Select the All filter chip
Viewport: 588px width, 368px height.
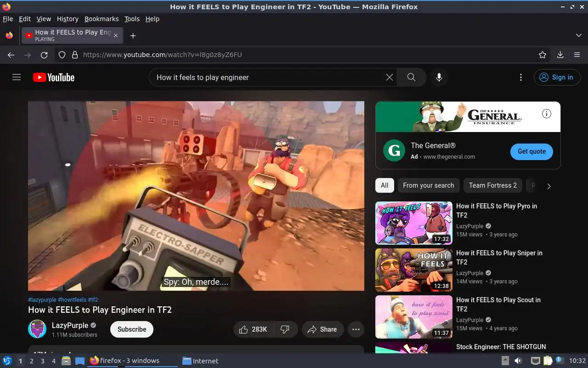pyautogui.click(x=384, y=185)
